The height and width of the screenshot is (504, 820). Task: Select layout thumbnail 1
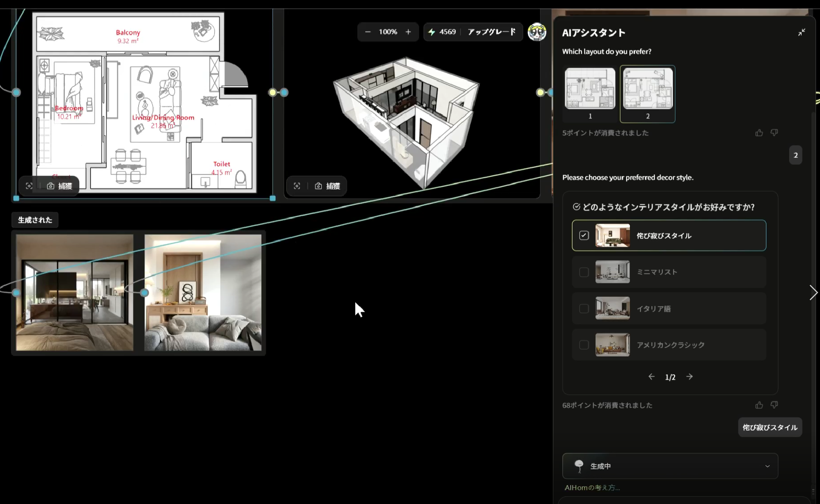click(590, 94)
